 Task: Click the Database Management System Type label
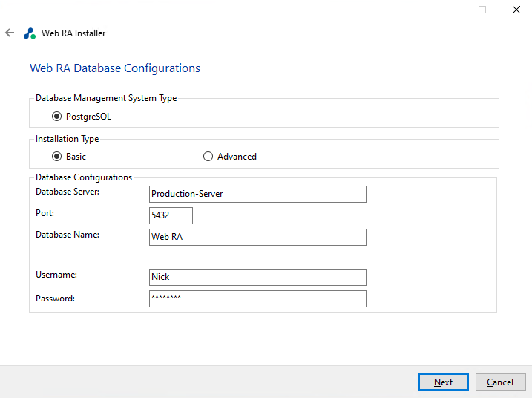click(106, 98)
